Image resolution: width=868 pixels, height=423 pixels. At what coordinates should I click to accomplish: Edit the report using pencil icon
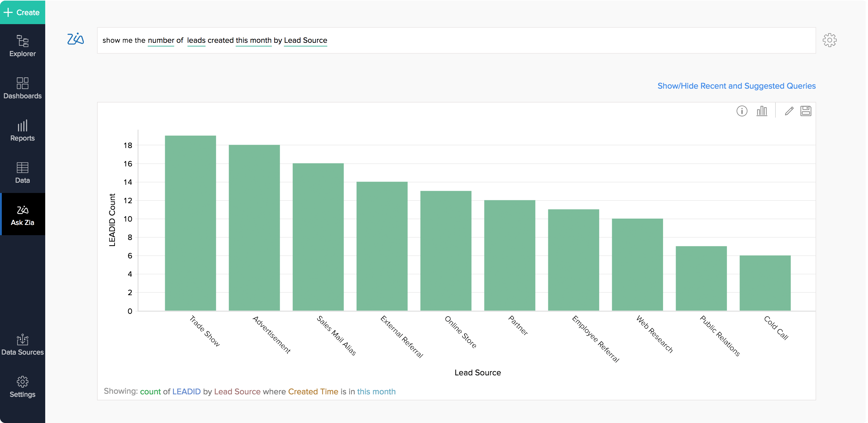pyautogui.click(x=789, y=111)
